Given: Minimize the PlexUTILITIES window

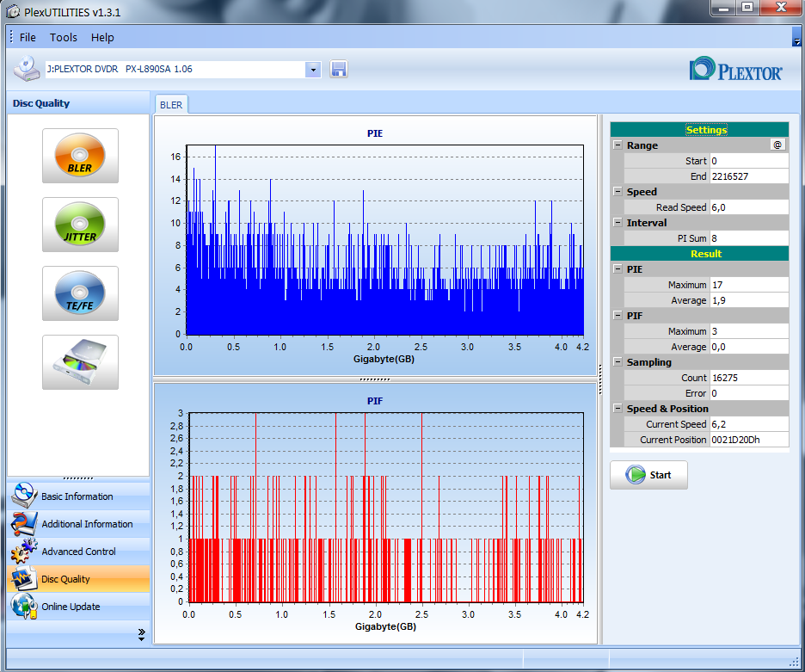Looking at the screenshot, I should (x=724, y=8).
